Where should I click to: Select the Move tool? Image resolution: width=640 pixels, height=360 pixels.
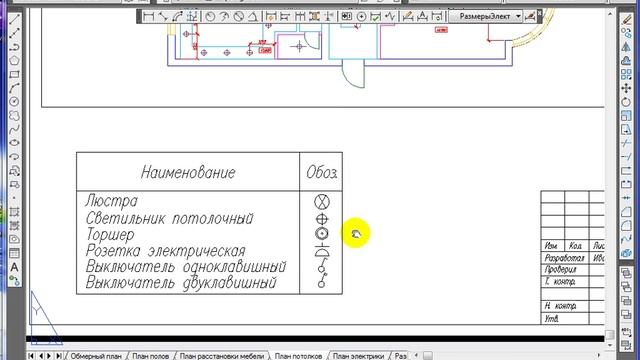pyautogui.click(x=626, y=88)
